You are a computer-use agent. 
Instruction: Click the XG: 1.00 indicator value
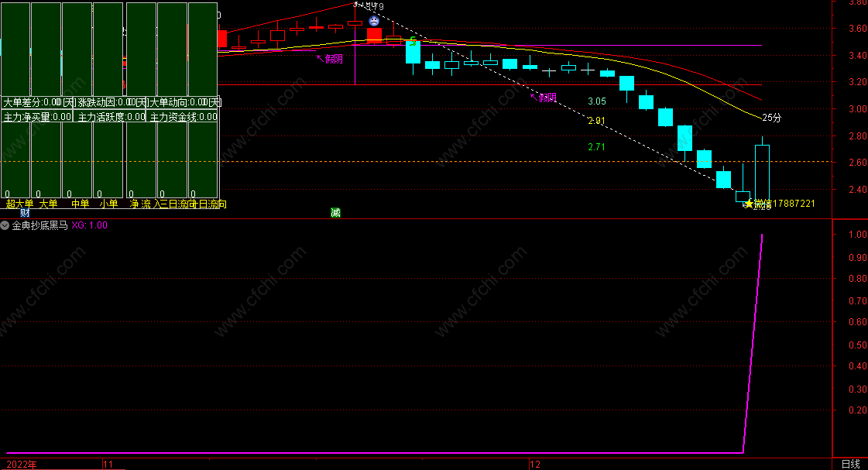pyautogui.click(x=90, y=225)
